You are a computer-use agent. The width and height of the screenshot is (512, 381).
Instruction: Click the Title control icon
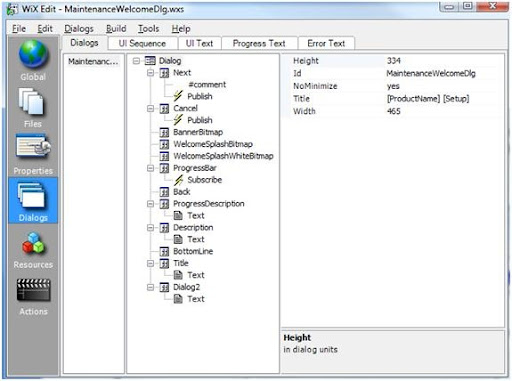click(164, 263)
